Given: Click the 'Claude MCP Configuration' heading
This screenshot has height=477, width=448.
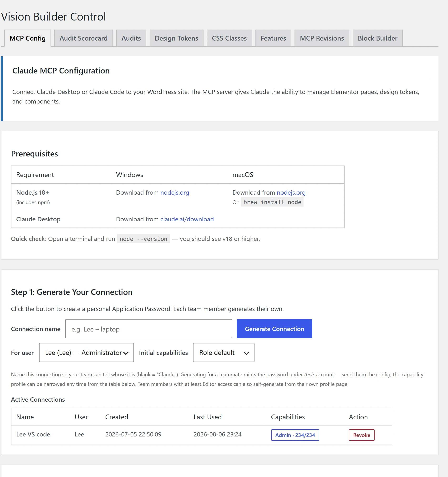Looking at the screenshot, I should click(x=61, y=71).
